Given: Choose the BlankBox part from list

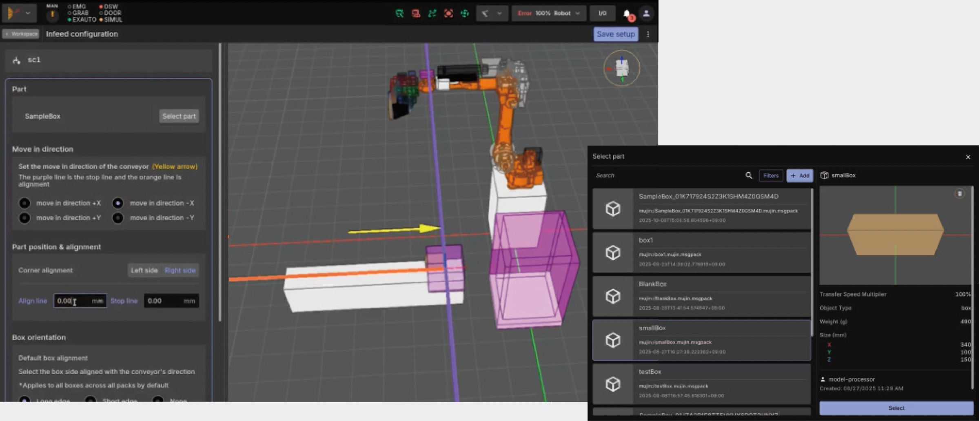Looking at the screenshot, I should (701, 296).
